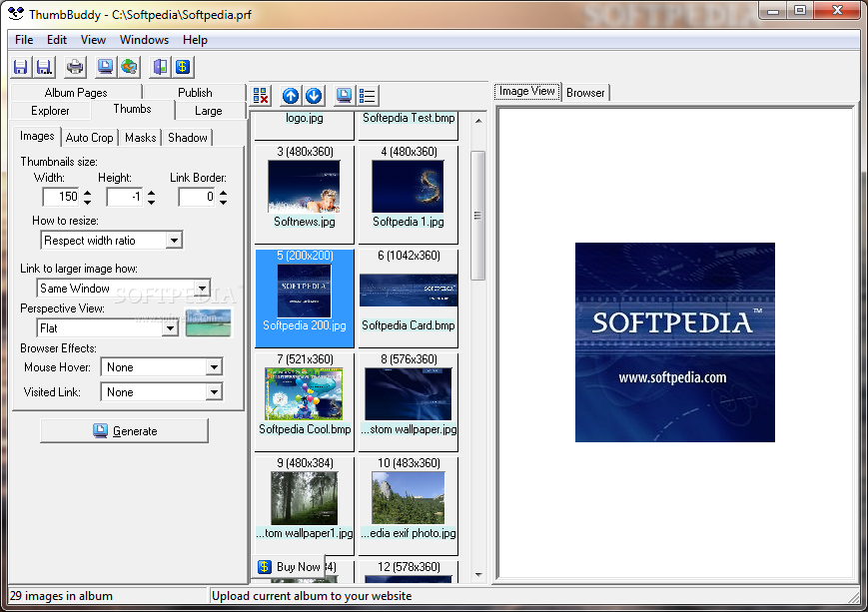Click the Height field showing -1

[125, 197]
